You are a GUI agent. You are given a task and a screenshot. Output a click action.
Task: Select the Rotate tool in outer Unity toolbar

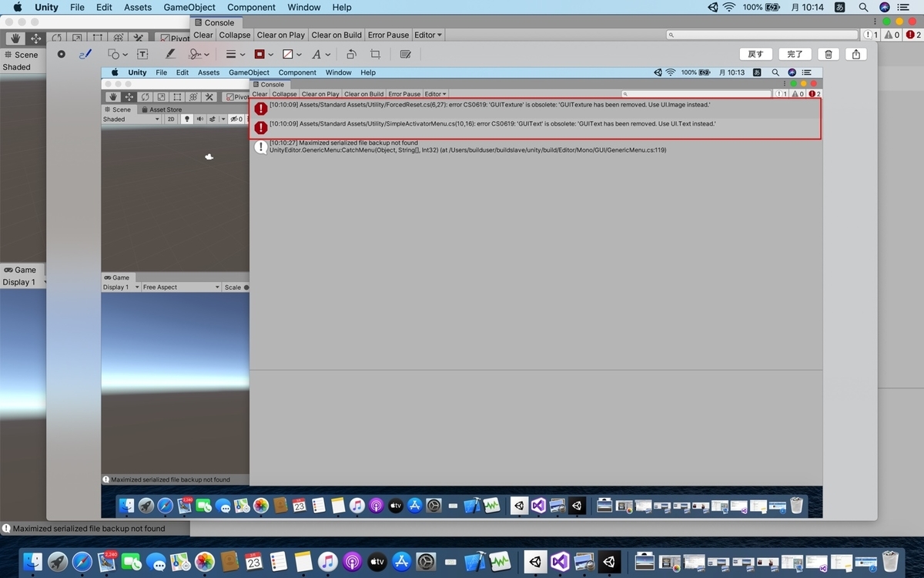pos(56,38)
